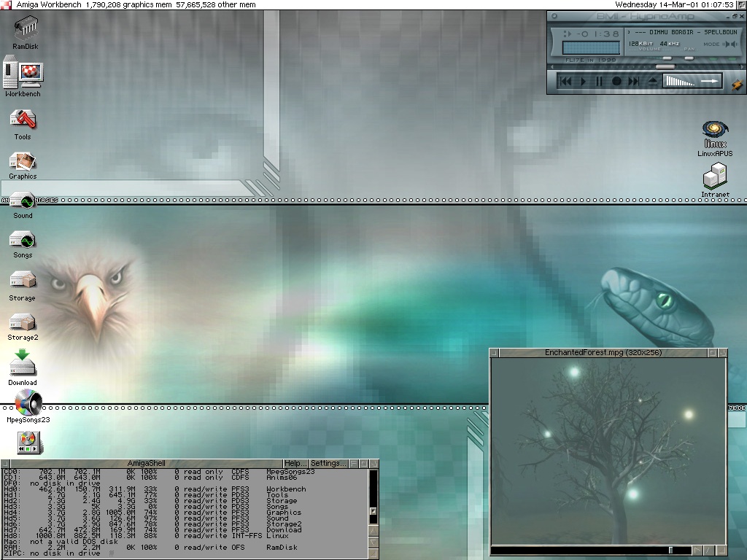Open the MpegSongs23 CD icon
This screenshot has height=560, width=747.
tap(28, 402)
